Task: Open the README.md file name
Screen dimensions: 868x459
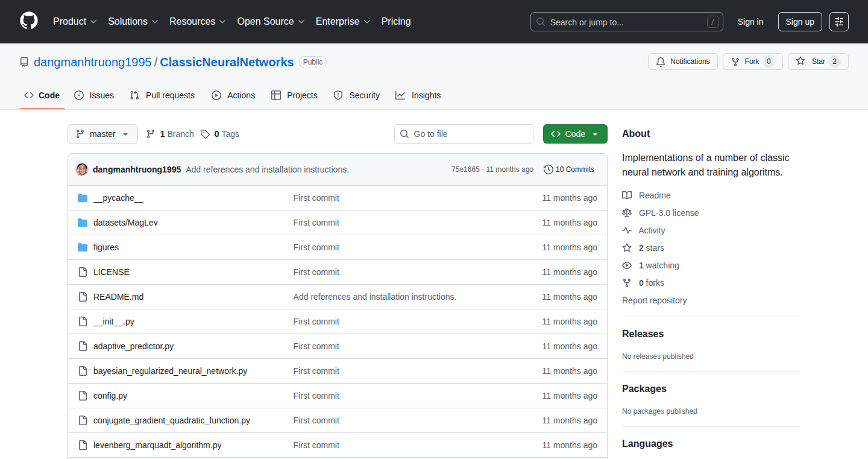Action: (119, 297)
